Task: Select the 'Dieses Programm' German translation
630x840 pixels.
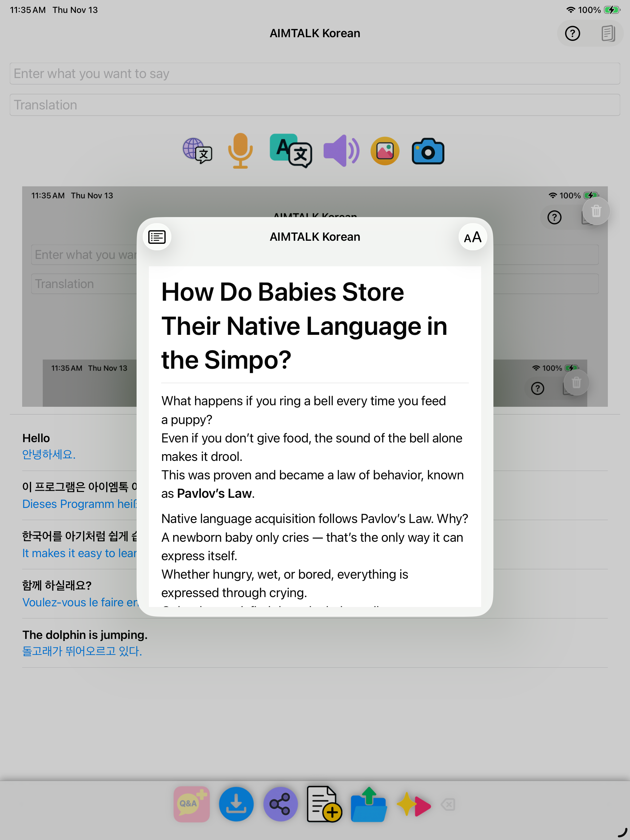Action: tap(79, 504)
